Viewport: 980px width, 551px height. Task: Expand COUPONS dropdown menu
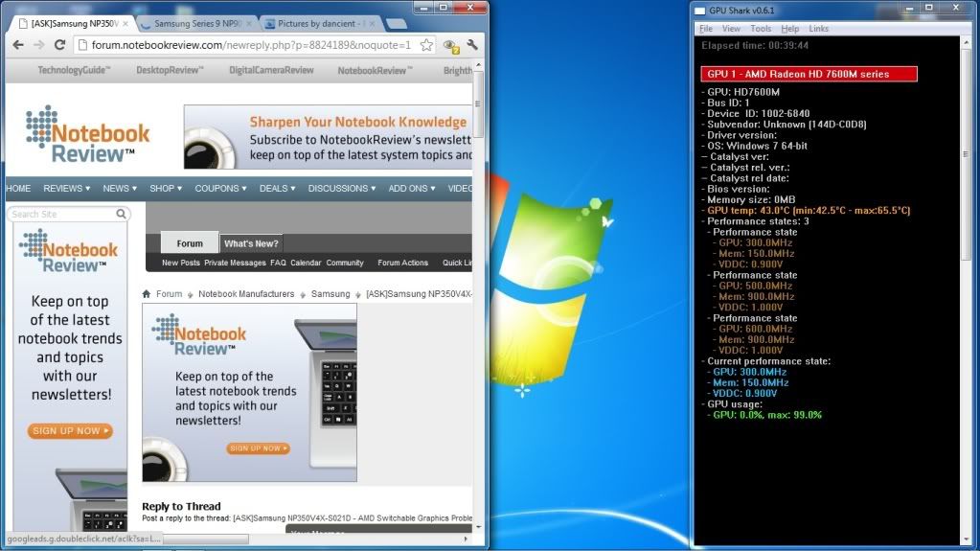(220, 188)
